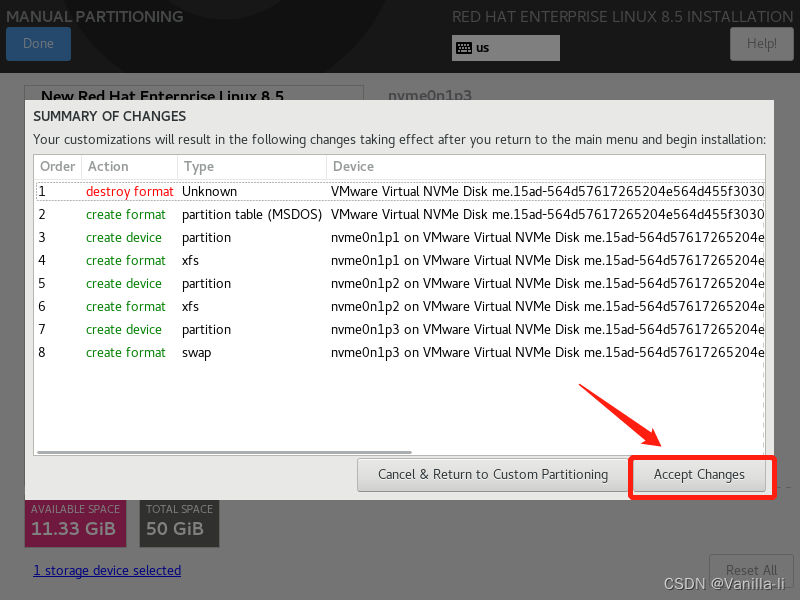Select row 8 create format swap
Screen dimensions: 800x600
point(400,352)
